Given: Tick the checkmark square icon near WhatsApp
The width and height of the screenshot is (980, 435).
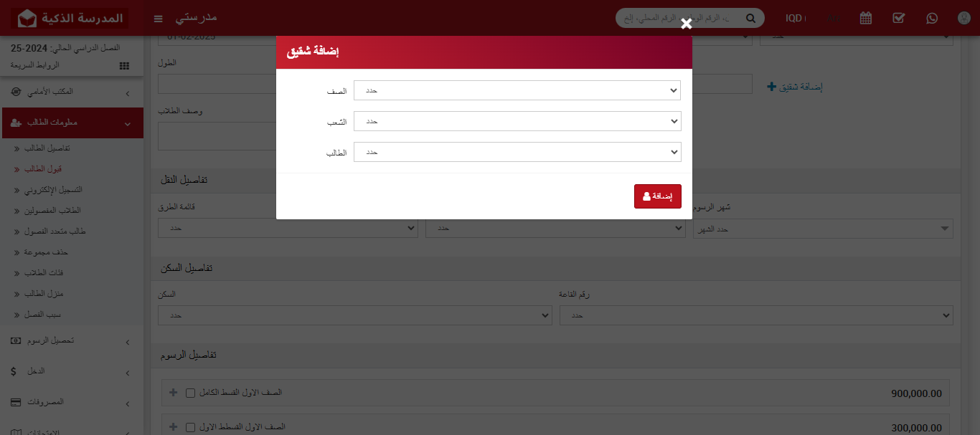Looking at the screenshot, I should coord(898,18).
